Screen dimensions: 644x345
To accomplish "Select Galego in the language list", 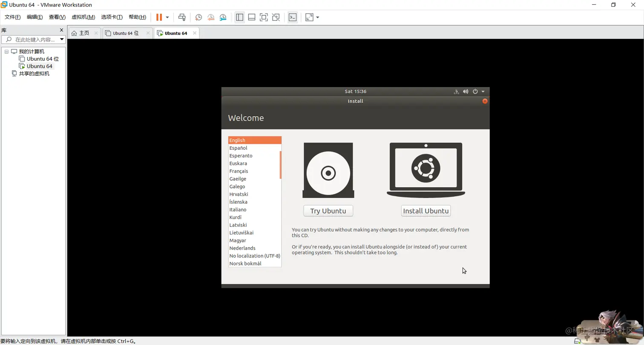I will 254,186.
